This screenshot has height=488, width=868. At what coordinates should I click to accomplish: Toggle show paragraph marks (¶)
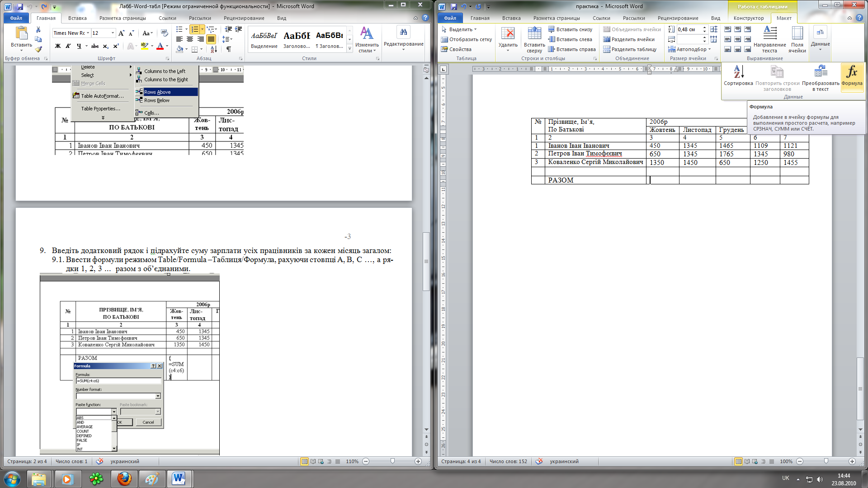pos(229,49)
